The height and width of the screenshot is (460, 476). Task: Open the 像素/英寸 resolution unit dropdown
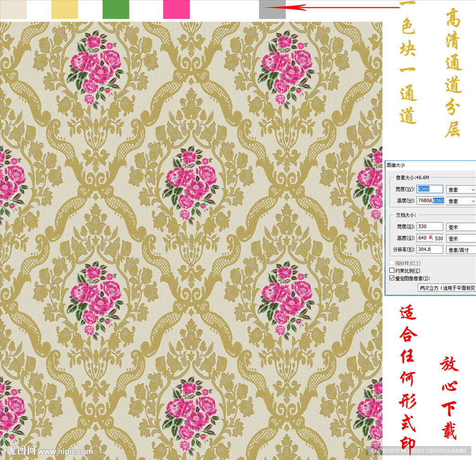pos(461,250)
